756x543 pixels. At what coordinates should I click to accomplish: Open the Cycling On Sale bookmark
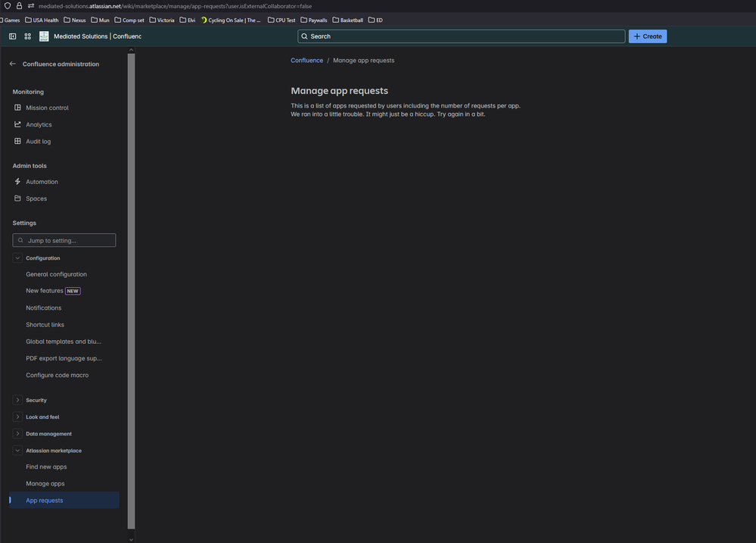231,20
